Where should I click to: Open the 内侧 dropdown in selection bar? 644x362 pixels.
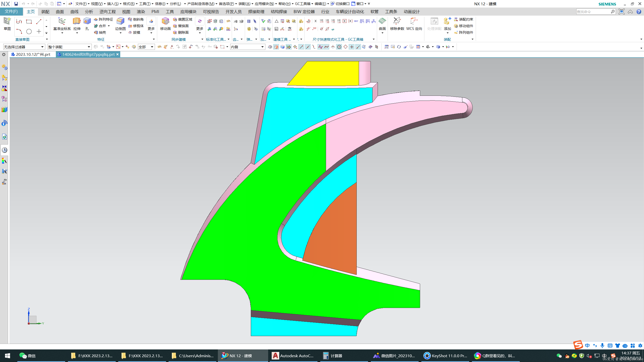point(248,47)
